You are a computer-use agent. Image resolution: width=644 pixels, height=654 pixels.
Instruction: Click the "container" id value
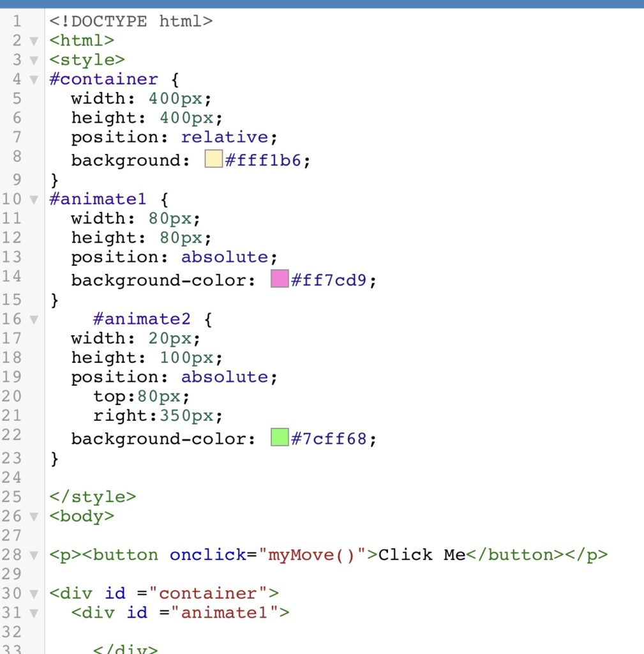(209, 593)
